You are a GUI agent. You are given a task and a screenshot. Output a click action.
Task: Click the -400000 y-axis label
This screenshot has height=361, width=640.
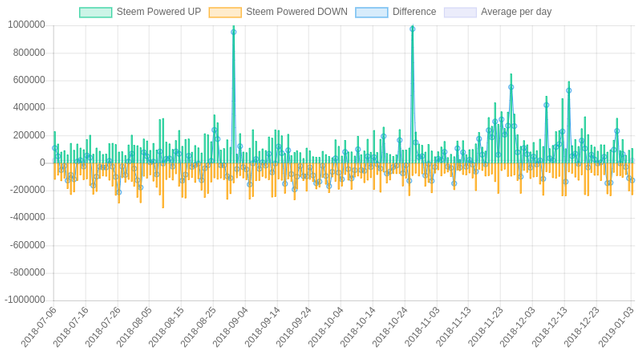27,217
